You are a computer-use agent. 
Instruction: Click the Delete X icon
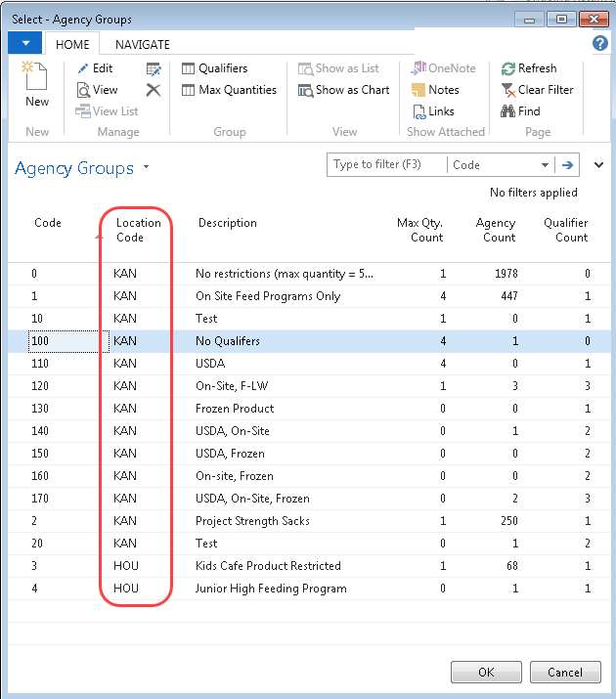click(x=154, y=90)
